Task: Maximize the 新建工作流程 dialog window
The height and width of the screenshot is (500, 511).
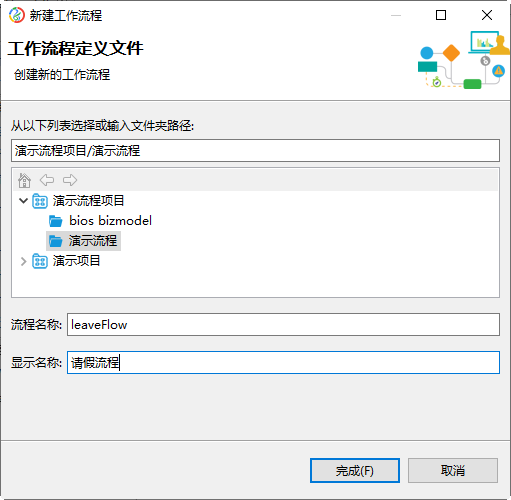Action: pyautogui.click(x=441, y=15)
